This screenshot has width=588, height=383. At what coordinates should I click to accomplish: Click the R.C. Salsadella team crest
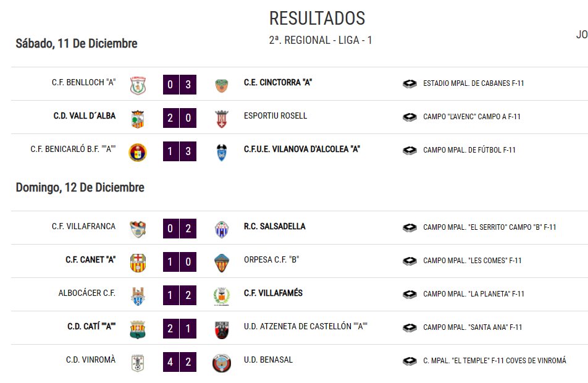[222, 230]
